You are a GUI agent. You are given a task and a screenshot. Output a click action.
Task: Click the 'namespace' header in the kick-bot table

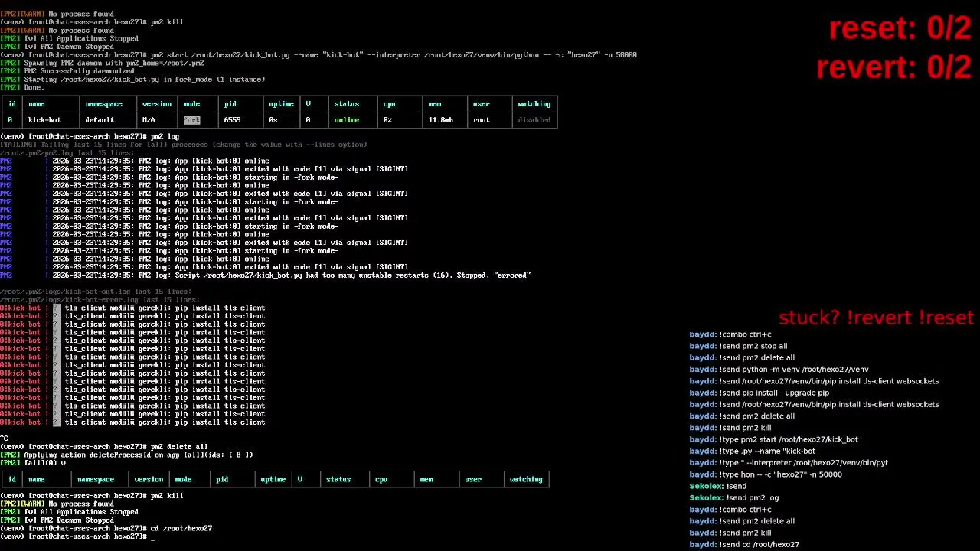coord(103,104)
